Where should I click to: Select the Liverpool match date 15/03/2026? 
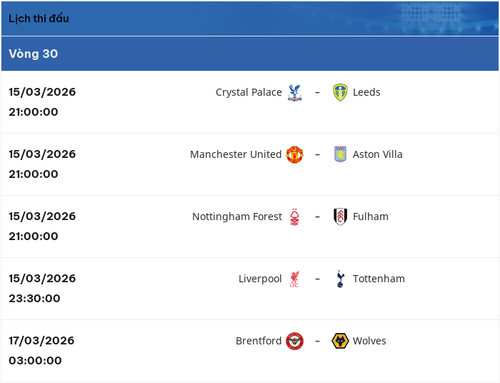point(42,278)
